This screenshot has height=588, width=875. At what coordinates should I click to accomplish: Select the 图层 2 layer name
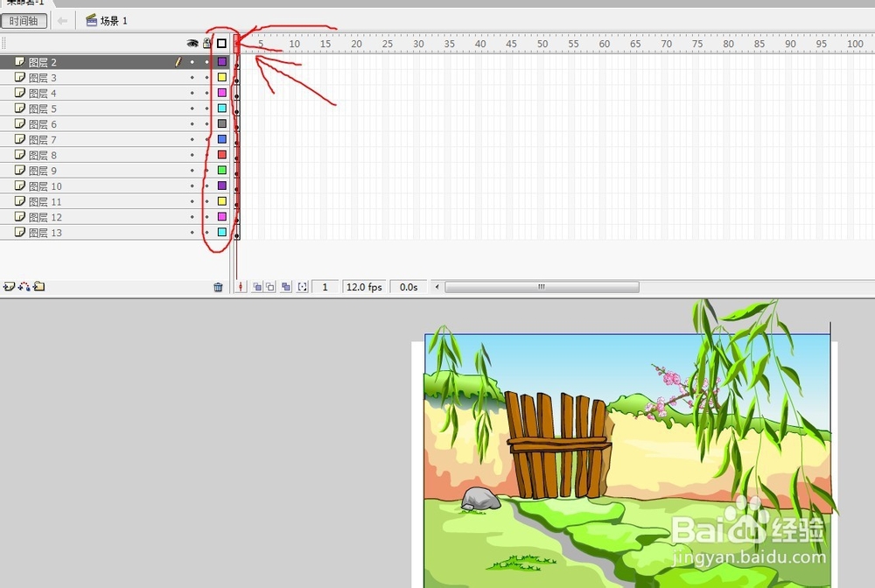pos(42,62)
